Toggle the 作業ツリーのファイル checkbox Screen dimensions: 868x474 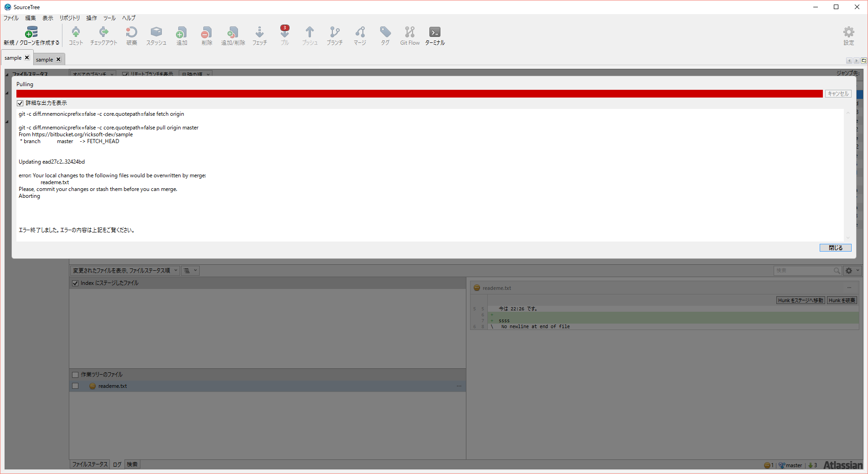coord(75,375)
